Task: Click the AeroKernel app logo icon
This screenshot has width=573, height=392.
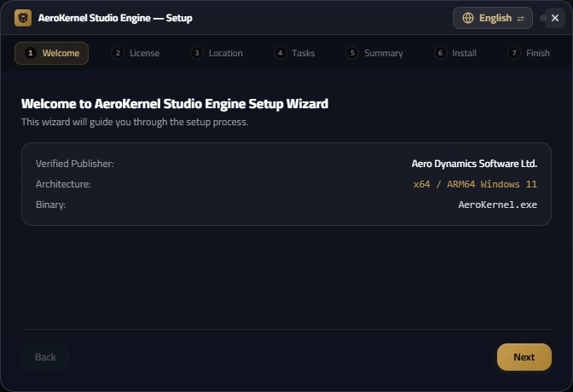Action: click(x=23, y=18)
